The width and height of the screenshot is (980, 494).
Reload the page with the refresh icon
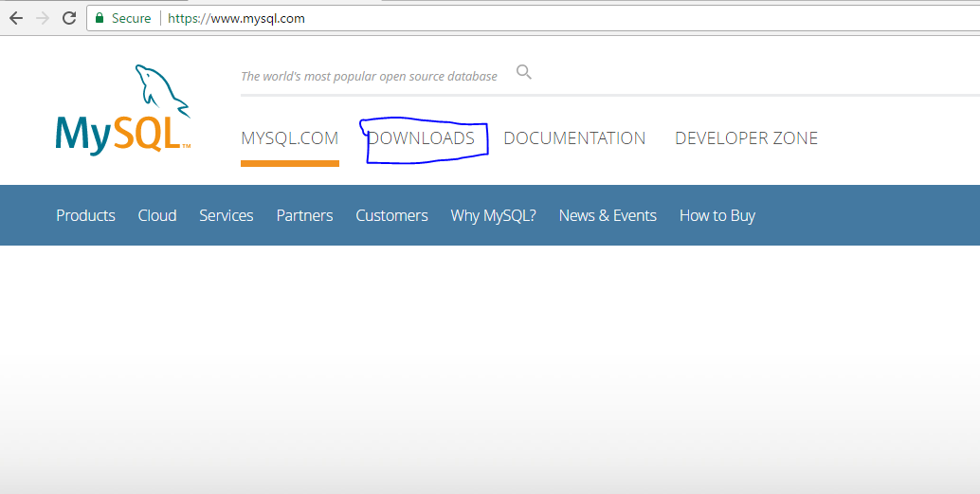pyautogui.click(x=69, y=18)
